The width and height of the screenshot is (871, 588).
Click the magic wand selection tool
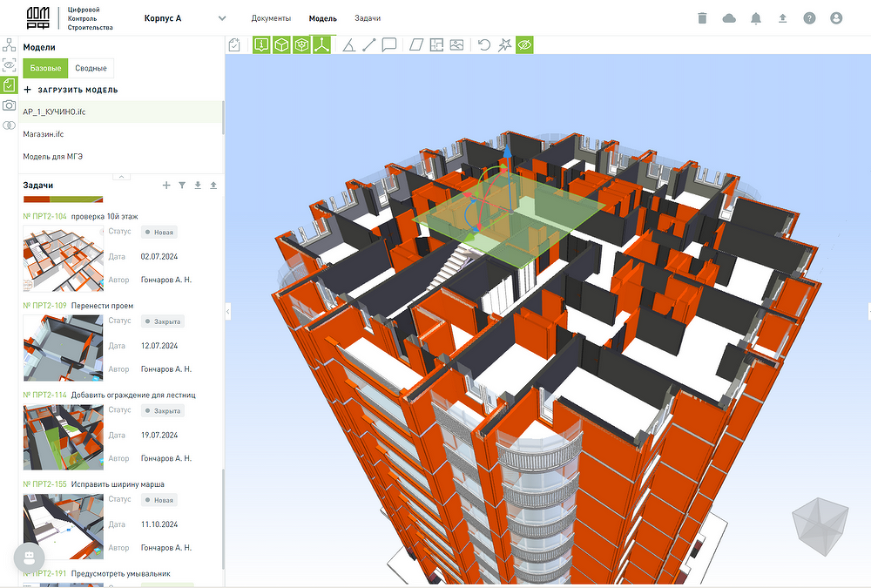click(x=504, y=45)
